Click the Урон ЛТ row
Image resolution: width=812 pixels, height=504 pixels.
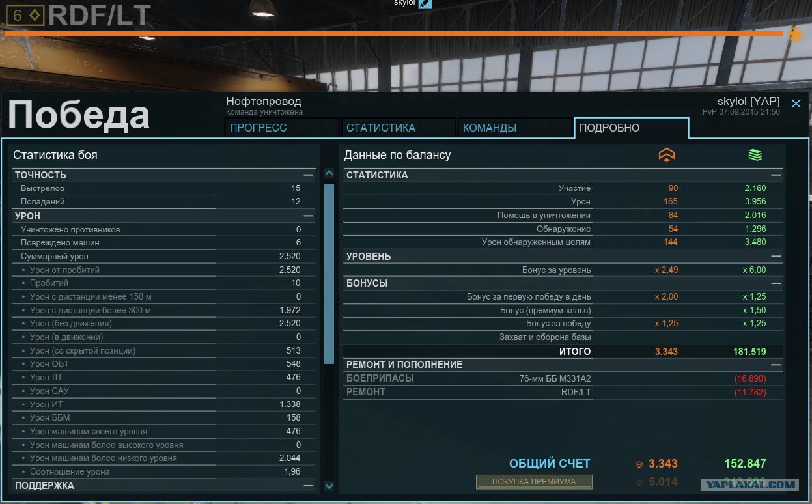pos(163,377)
